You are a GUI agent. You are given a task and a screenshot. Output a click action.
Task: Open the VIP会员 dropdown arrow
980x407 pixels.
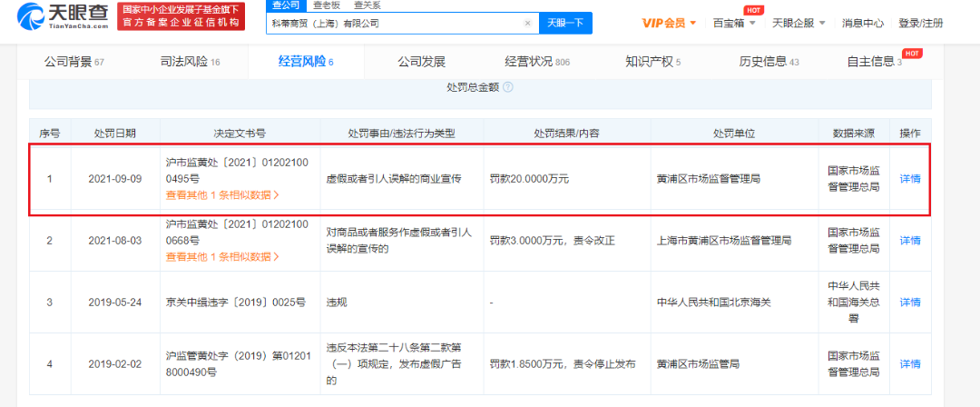[x=693, y=24]
